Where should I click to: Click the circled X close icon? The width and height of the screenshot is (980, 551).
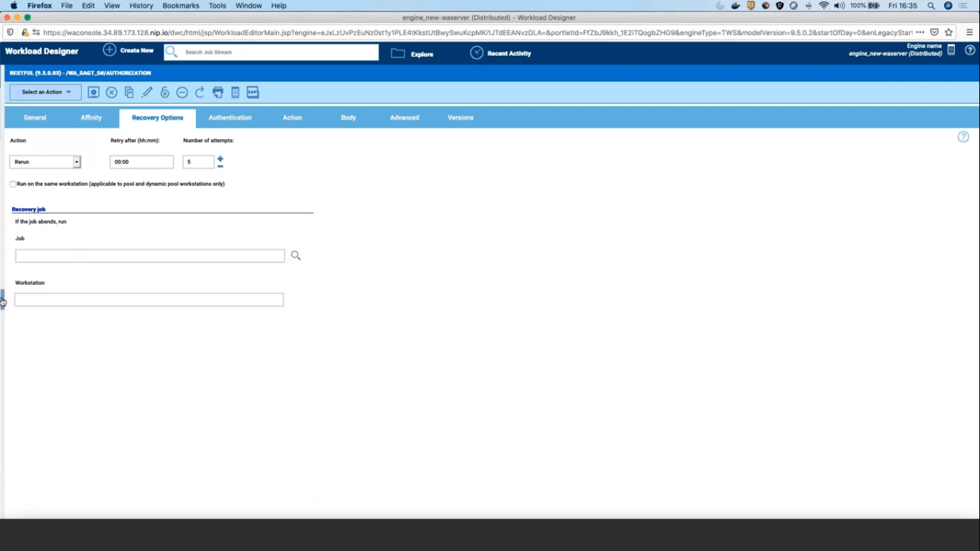[112, 93]
